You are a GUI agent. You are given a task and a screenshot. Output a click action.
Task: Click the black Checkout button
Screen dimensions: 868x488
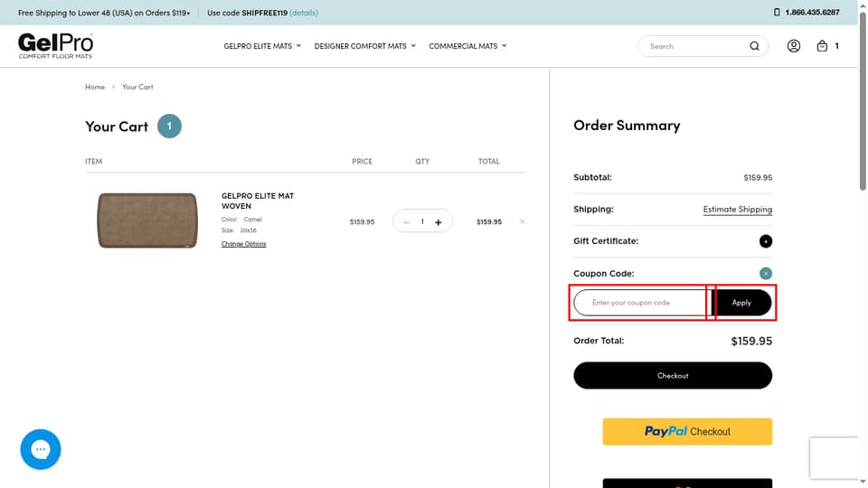pos(673,376)
